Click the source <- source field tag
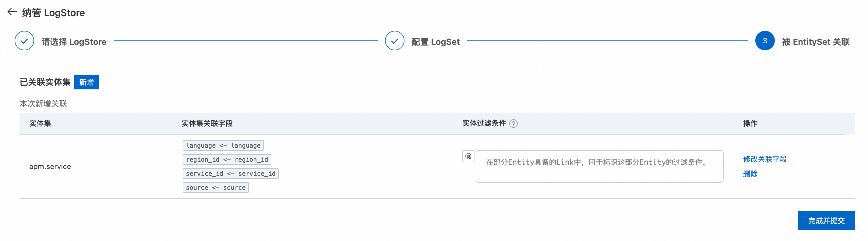This screenshot has height=241, width=868. (216, 188)
